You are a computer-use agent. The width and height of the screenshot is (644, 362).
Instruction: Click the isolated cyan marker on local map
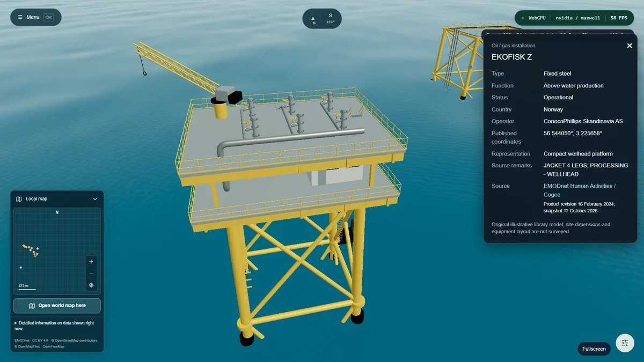coord(20,267)
